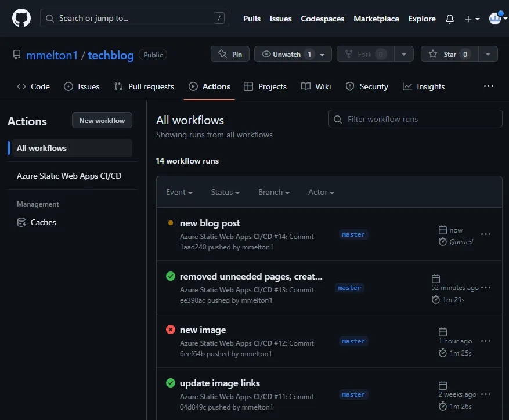Click the '1 hour ago' timestamp on new image
Image resolution: width=509 pixels, height=420 pixels.
click(x=455, y=341)
